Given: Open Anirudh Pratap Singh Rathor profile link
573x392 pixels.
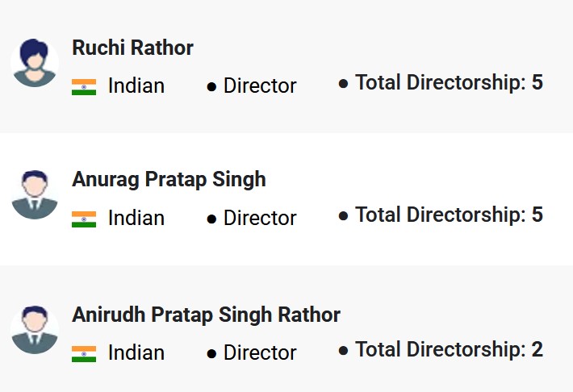Looking at the screenshot, I should point(206,315).
